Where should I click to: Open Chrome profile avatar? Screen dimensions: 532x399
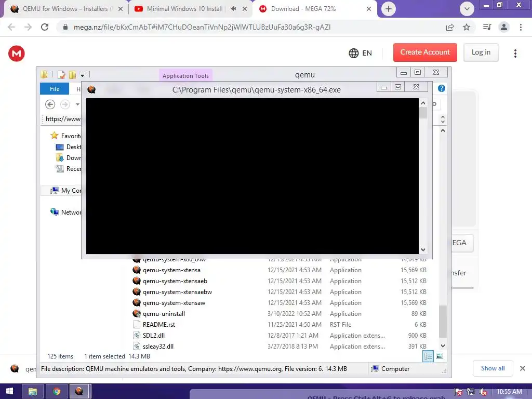(504, 27)
